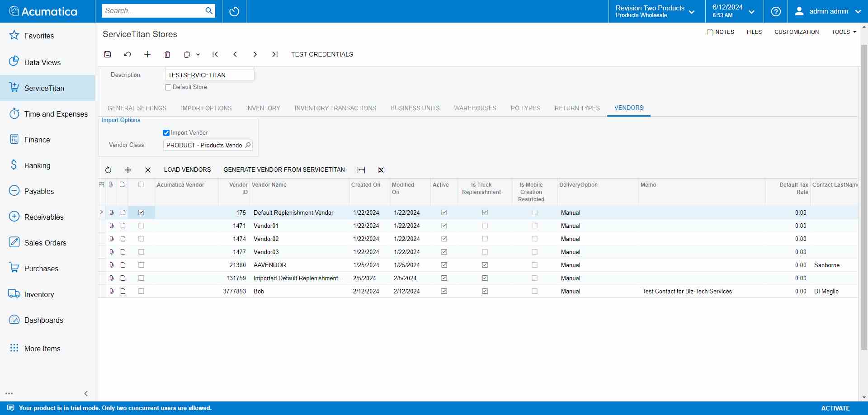Open the grid column configurator icon

(x=102, y=185)
